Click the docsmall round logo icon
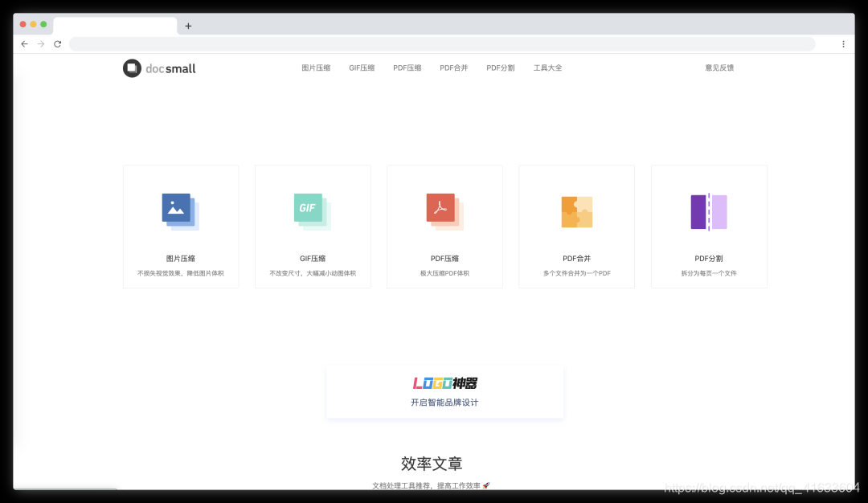This screenshot has width=868, height=503. click(132, 68)
